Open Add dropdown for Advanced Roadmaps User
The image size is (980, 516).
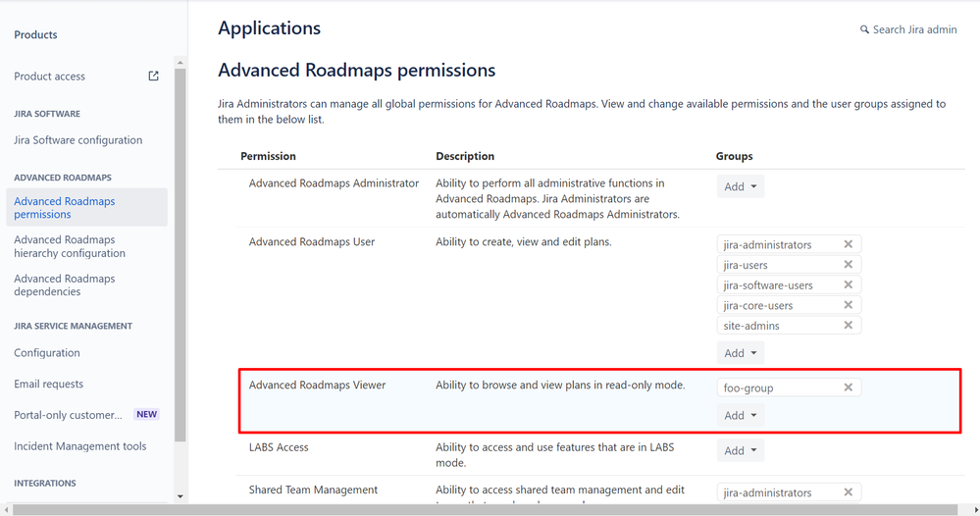click(x=740, y=353)
